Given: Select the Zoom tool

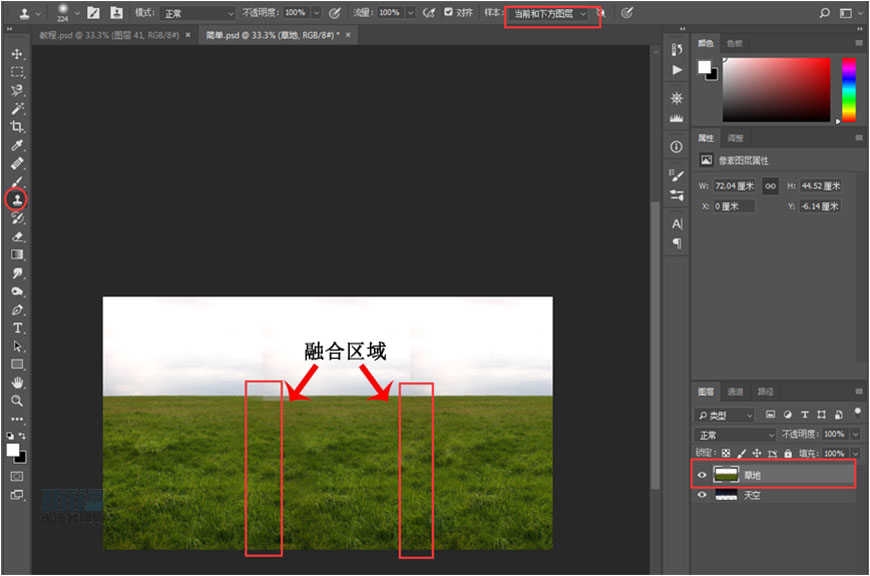Looking at the screenshot, I should click(17, 400).
